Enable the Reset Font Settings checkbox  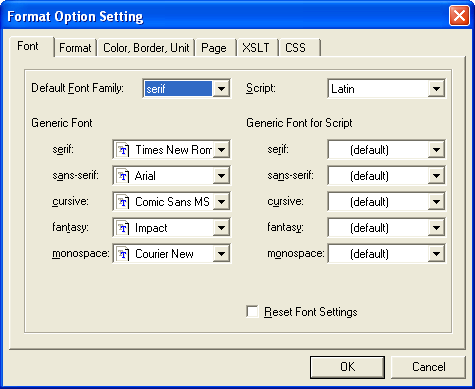[252, 312]
